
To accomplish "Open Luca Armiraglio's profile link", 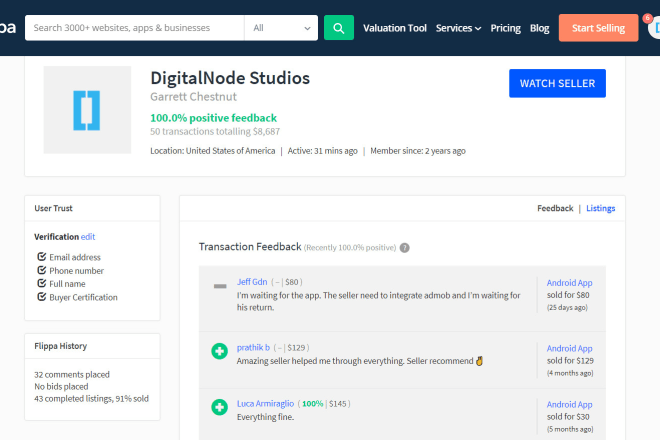I will (266, 403).
